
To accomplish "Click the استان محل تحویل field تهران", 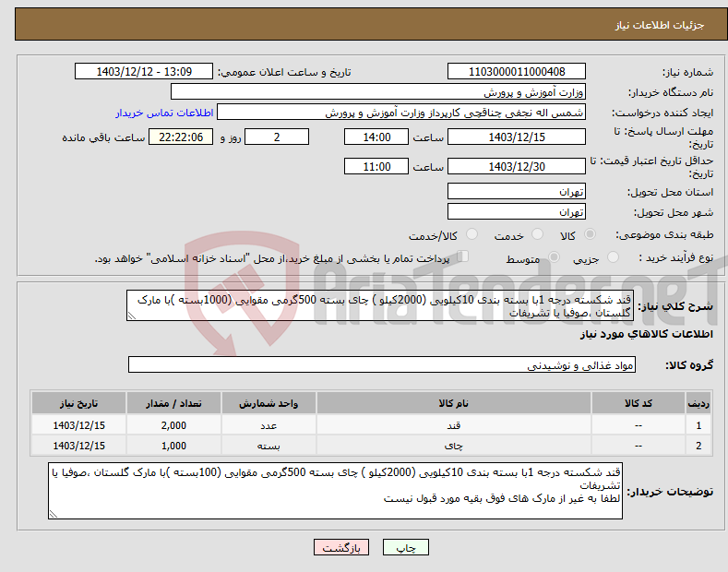I will (x=517, y=191).
